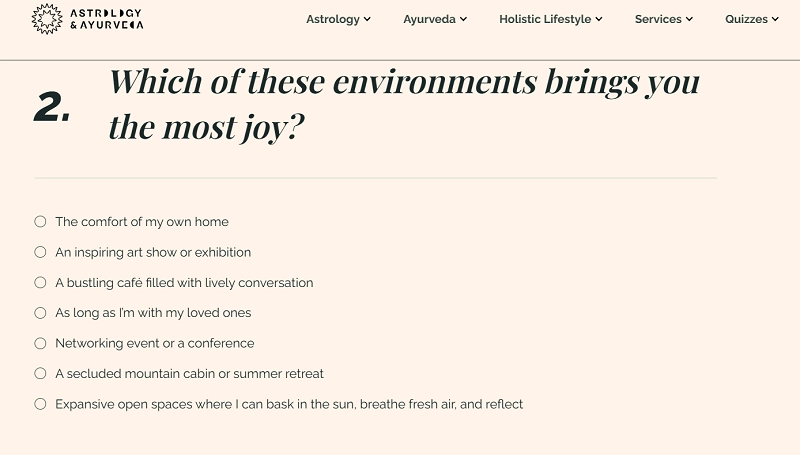Viewport: 800px width, 455px height.
Task: Pick the bustling café radio button
Action: (x=40, y=283)
